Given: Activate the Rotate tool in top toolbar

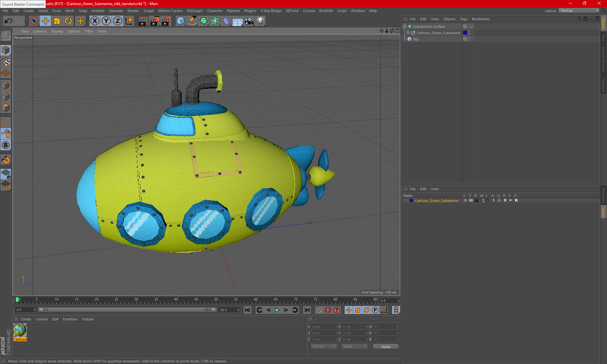Looking at the screenshot, I should pyautogui.click(x=68, y=21).
